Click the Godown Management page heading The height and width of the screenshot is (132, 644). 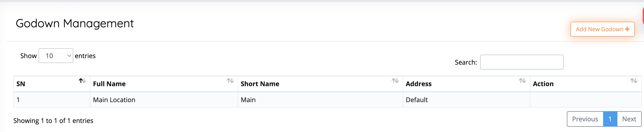pyautogui.click(x=75, y=23)
